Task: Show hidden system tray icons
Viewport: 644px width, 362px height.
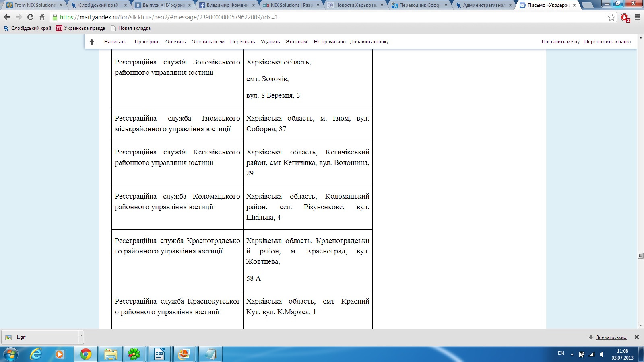Action: click(572, 354)
